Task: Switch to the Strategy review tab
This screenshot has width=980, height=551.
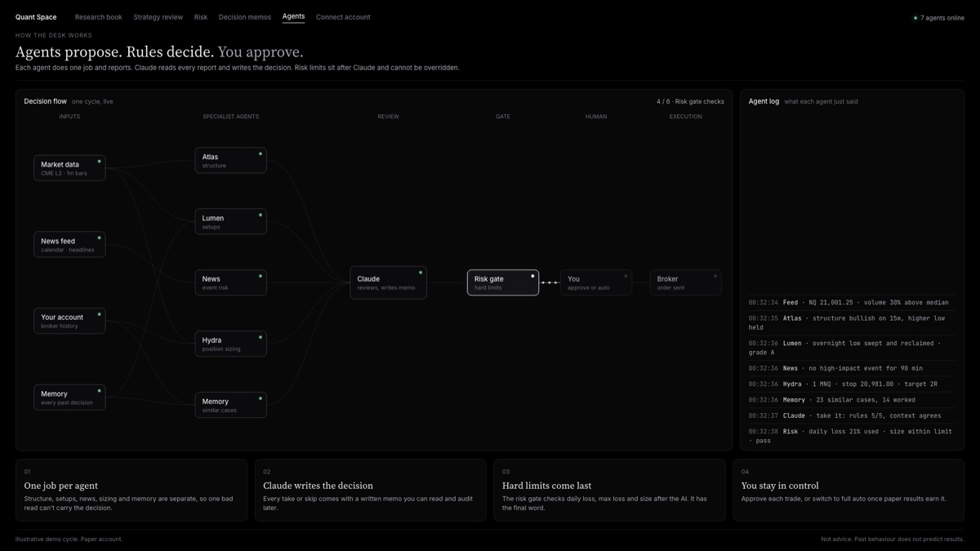Action: [158, 17]
